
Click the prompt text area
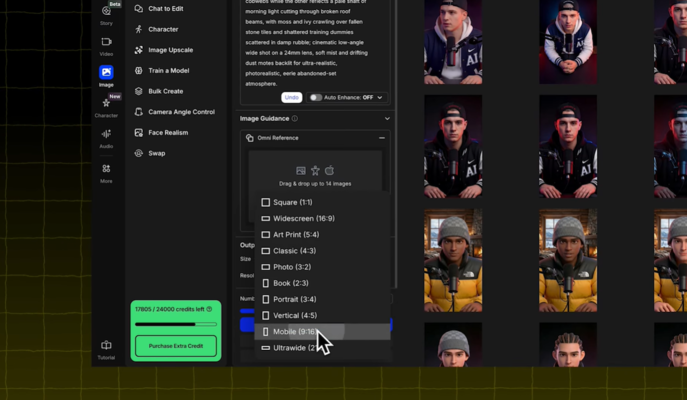click(x=315, y=44)
